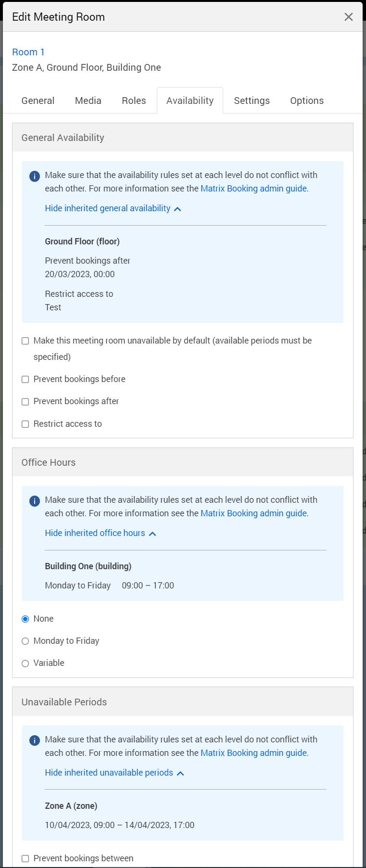Check Prevent bookings between option

click(25, 859)
